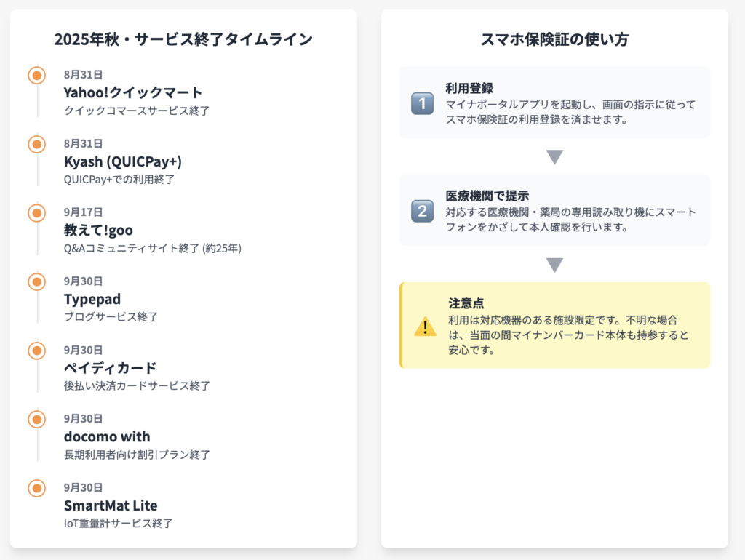Select the heading Kyash (QUICPay+)
The image size is (745, 560).
click(122, 161)
